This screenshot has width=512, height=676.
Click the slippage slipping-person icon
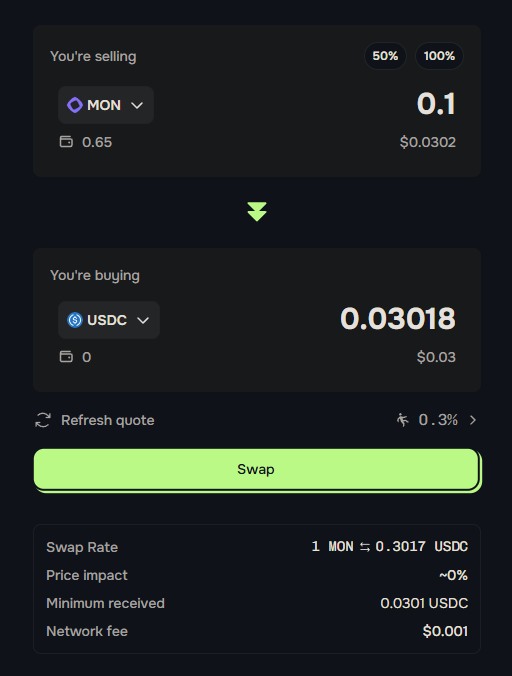tap(403, 419)
